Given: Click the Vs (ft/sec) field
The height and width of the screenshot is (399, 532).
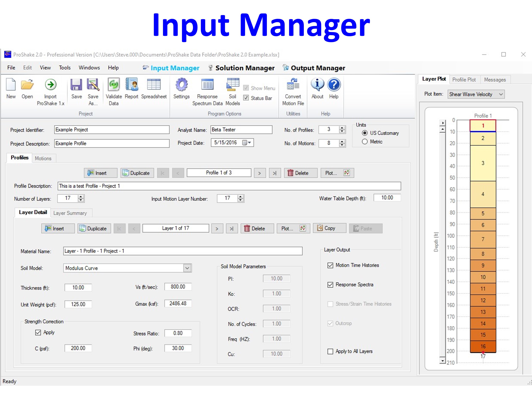Looking at the screenshot, I should tap(178, 287).
